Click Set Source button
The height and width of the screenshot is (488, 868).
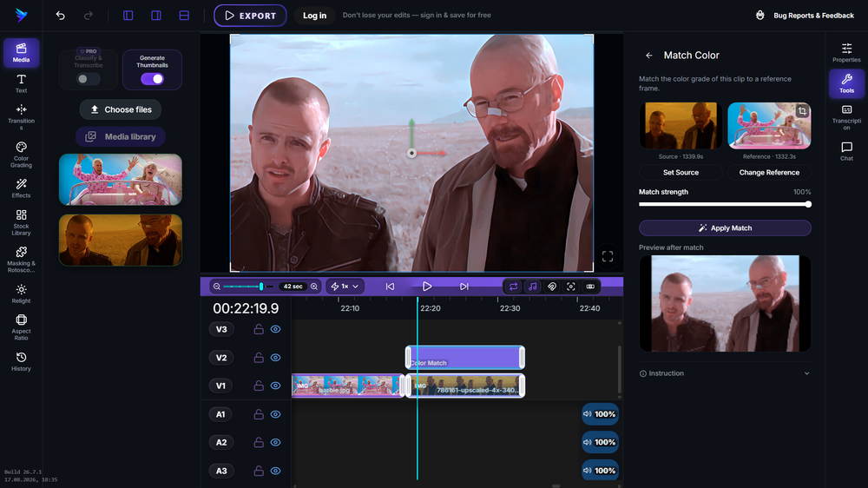click(681, 172)
